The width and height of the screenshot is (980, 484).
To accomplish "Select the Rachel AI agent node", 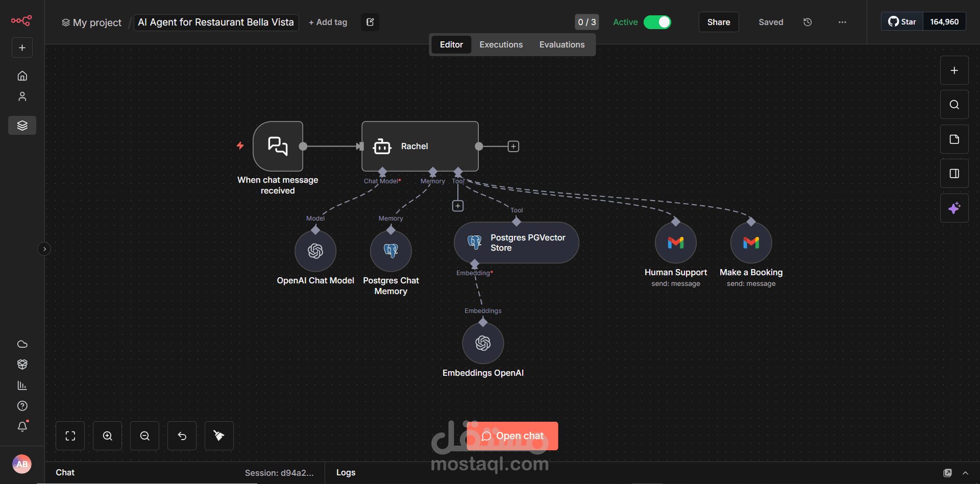I will coord(420,146).
